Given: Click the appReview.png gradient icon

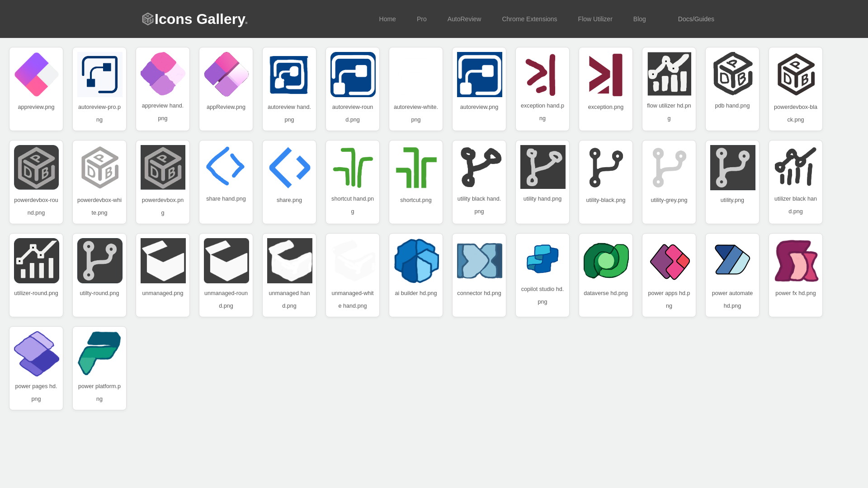Looking at the screenshot, I should 226,75.
